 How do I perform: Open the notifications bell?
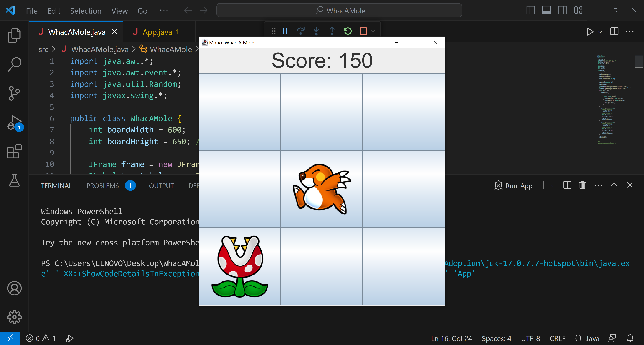click(630, 338)
